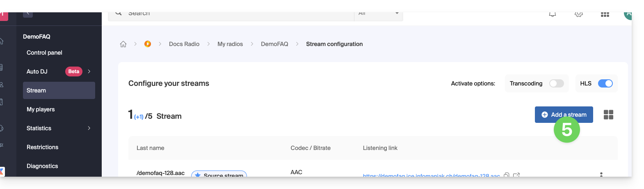Open the apps grid in top bar
644x189 pixels.
pos(605,14)
